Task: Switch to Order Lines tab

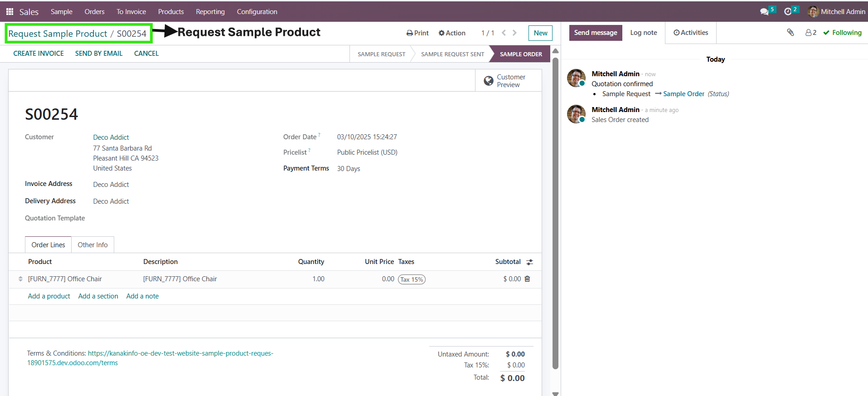Action: (48, 245)
